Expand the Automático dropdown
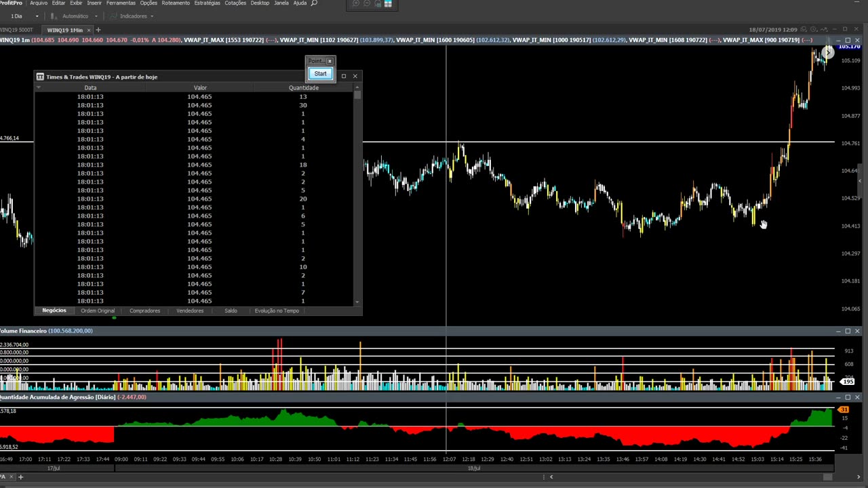Screen dimensions: 868x488 (x=96, y=16)
